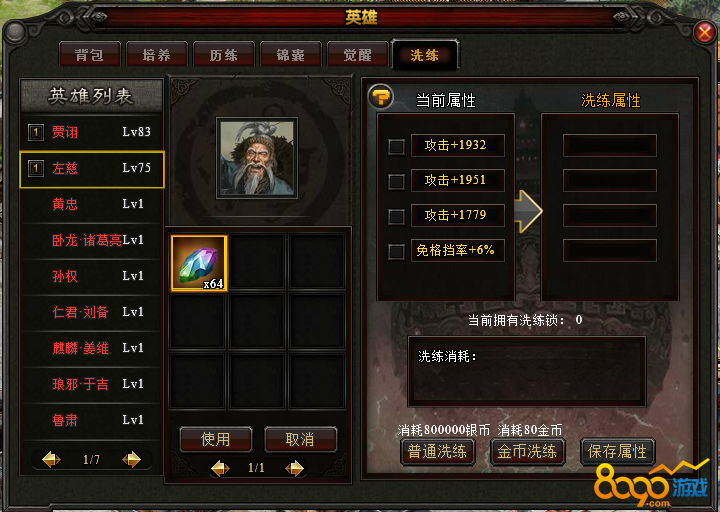Select hero 黄忠 in the hero list

click(x=92, y=204)
